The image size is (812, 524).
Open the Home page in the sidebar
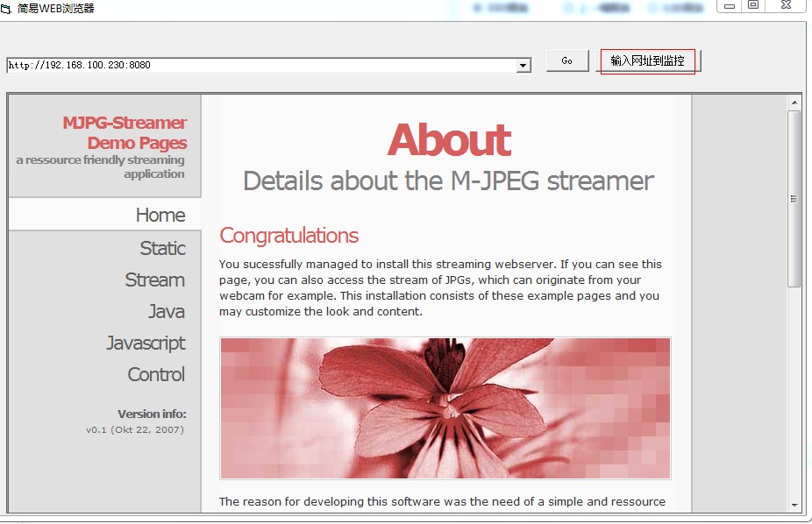[160, 216]
